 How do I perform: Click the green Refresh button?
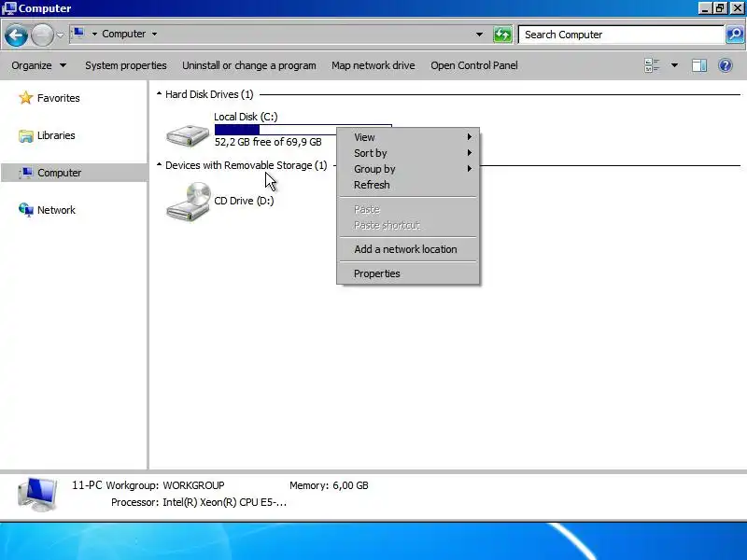502,35
